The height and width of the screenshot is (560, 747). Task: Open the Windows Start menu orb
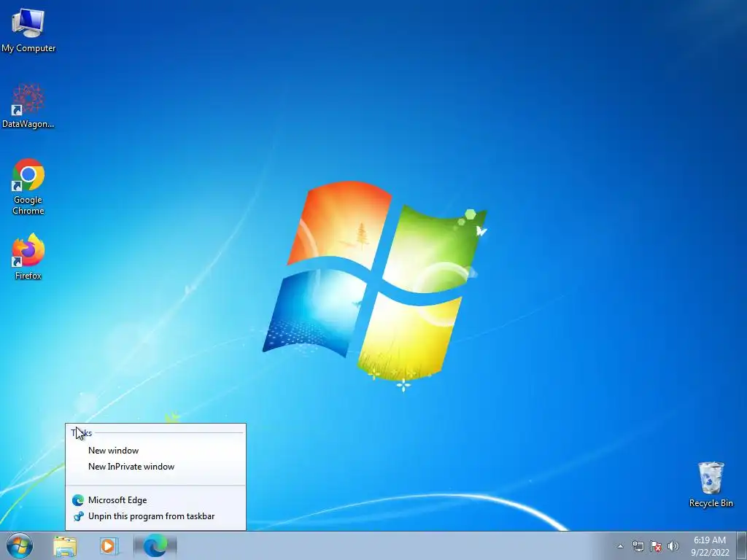tap(20, 545)
